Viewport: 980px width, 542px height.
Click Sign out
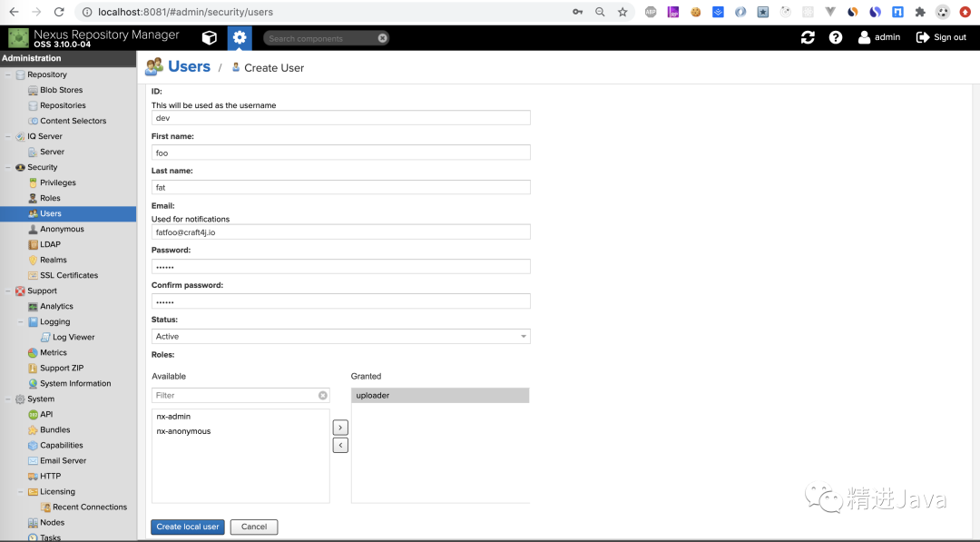click(x=941, y=37)
